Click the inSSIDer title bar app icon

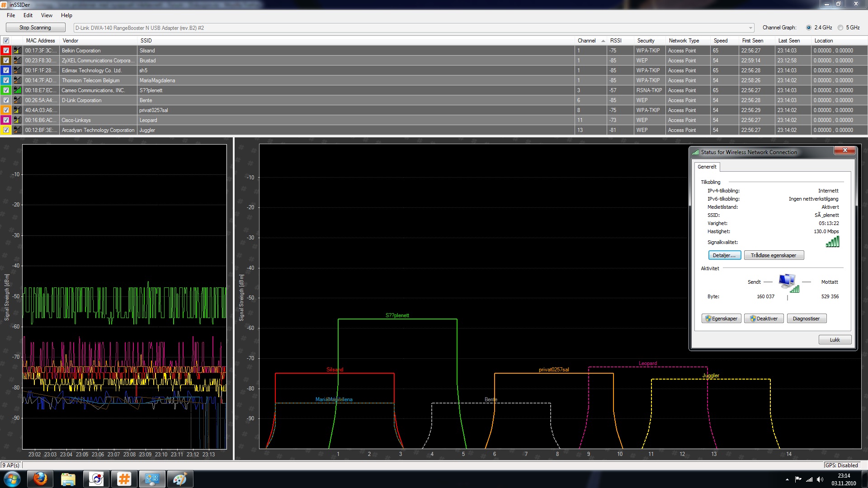pos(4,5)
